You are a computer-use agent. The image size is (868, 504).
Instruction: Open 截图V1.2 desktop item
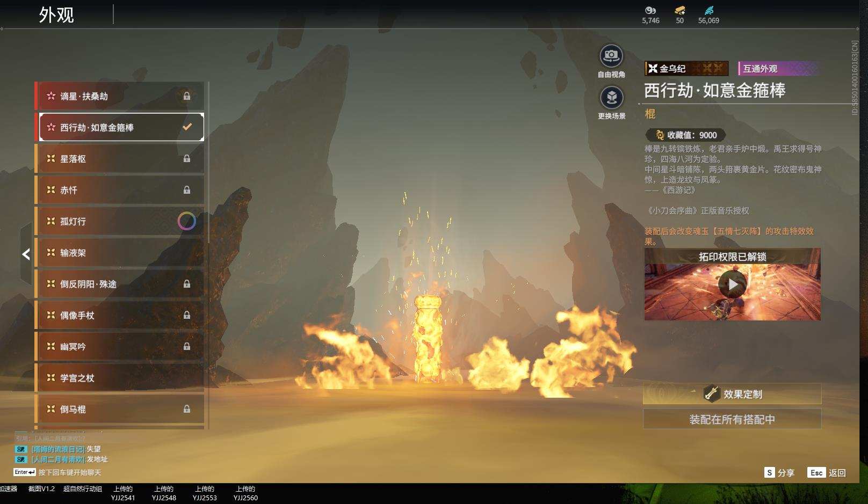click(x=41, y=489)
